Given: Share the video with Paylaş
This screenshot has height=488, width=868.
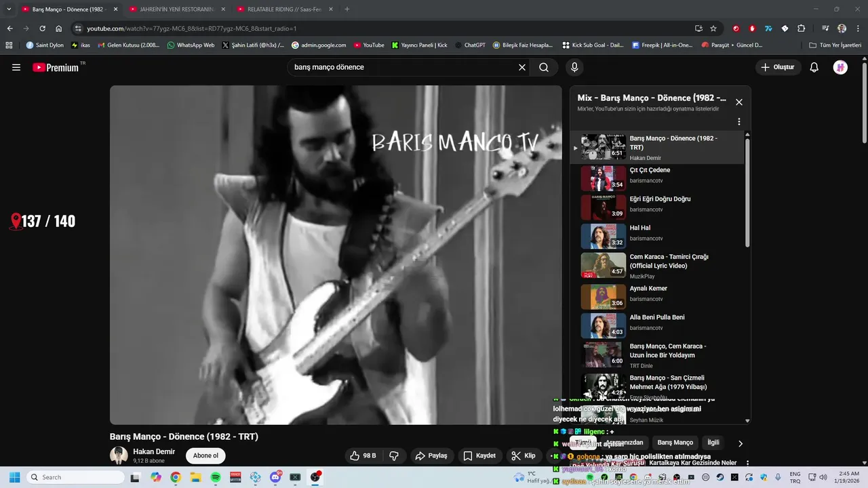Looking at the screenshot, I should pyautogui.click(x=431, y=455).
